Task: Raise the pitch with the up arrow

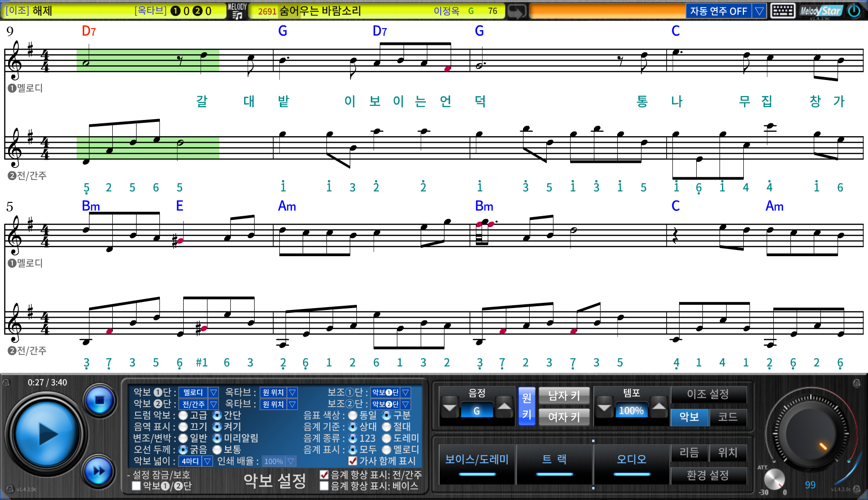Action: (504, 408)
